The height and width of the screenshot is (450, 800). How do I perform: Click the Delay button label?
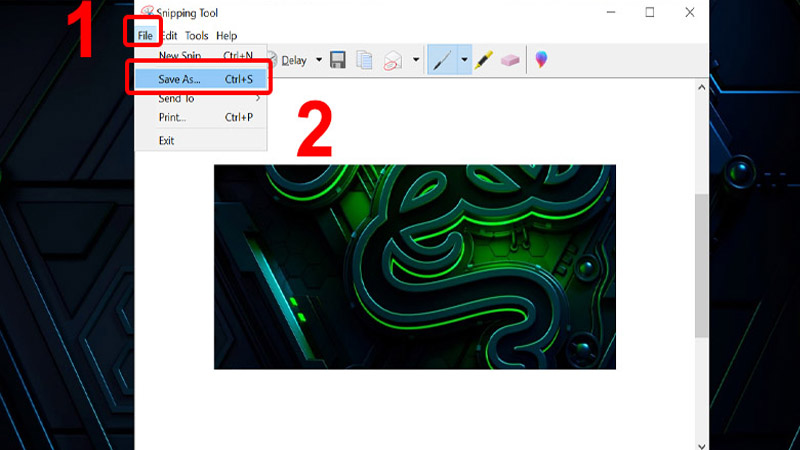[x=294, y=60]
